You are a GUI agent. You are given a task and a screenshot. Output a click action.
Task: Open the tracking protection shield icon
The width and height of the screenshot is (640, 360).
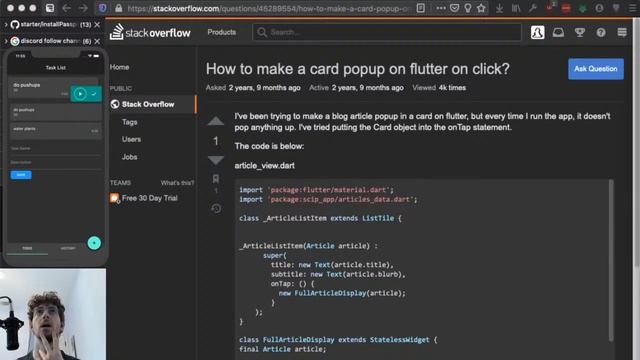(x=102, y=8)
